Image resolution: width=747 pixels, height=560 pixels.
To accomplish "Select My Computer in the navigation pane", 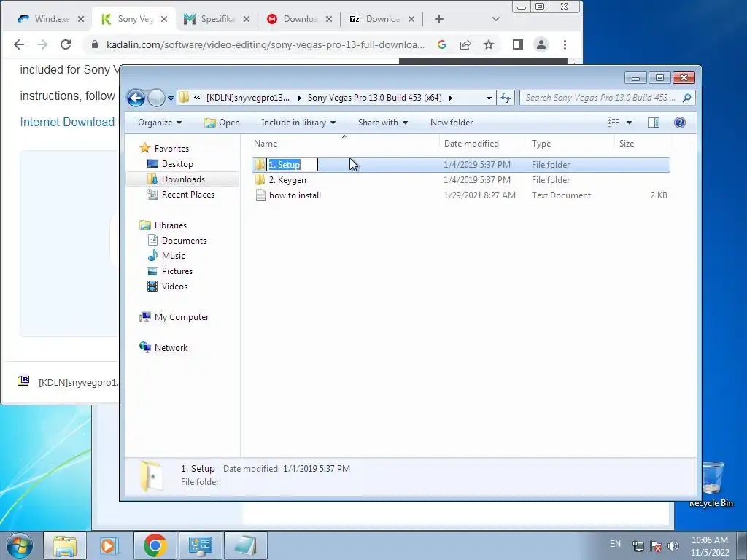I will [182, 317].
